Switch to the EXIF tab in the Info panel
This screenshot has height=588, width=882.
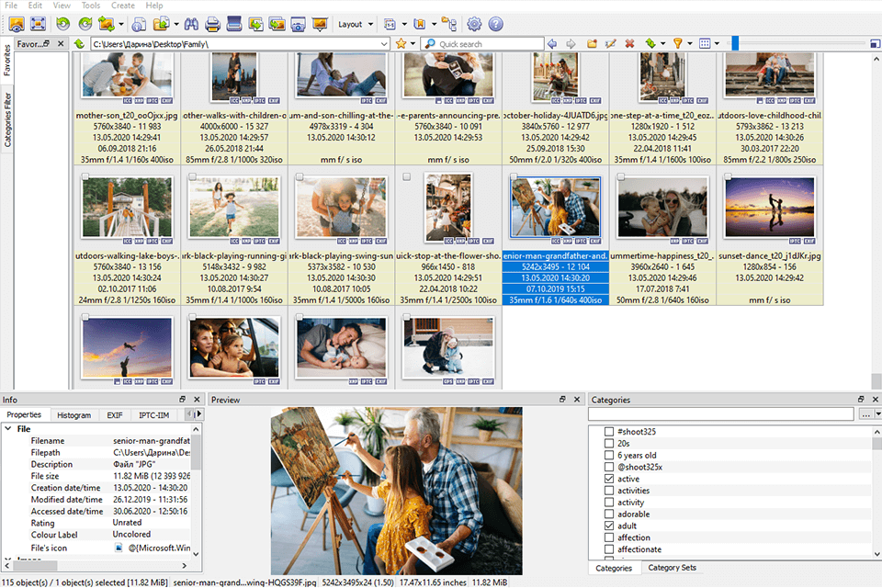114,414
